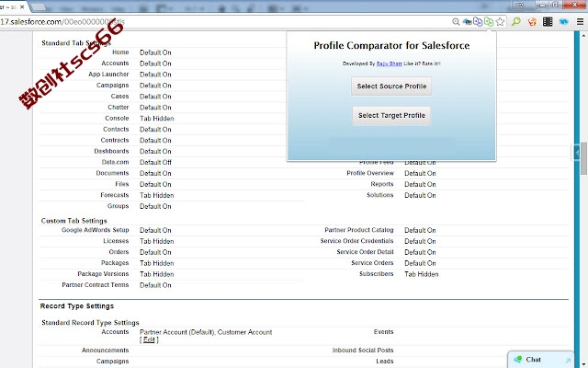Click the orange-red round extension icon
Viewport: 588px width, 368px height.
tap(532, 22)
